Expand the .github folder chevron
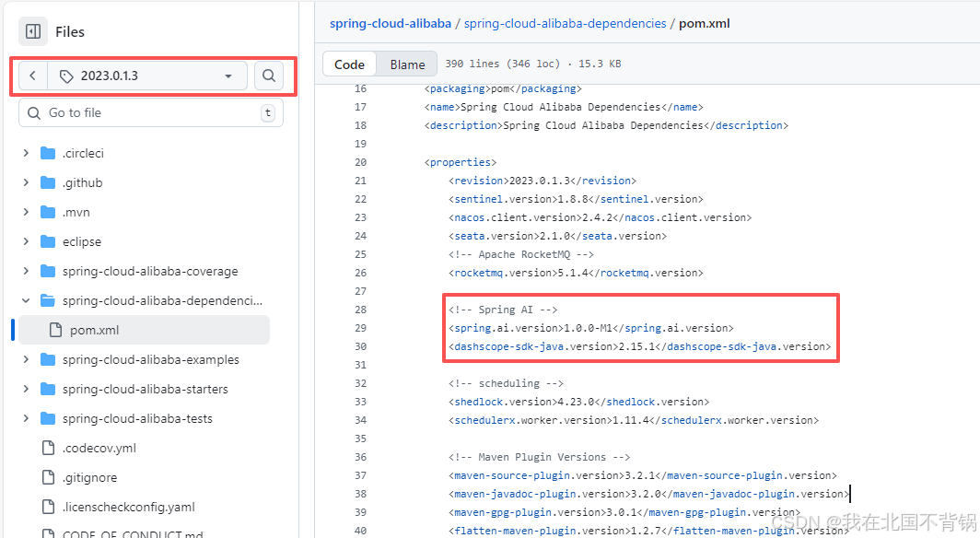 point(26,182)
